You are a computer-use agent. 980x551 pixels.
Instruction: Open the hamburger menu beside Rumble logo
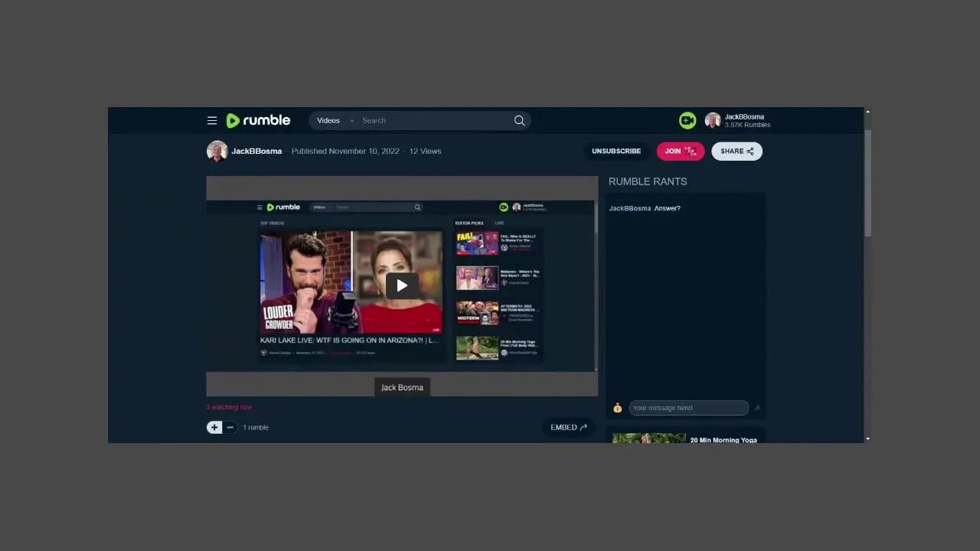212,120
